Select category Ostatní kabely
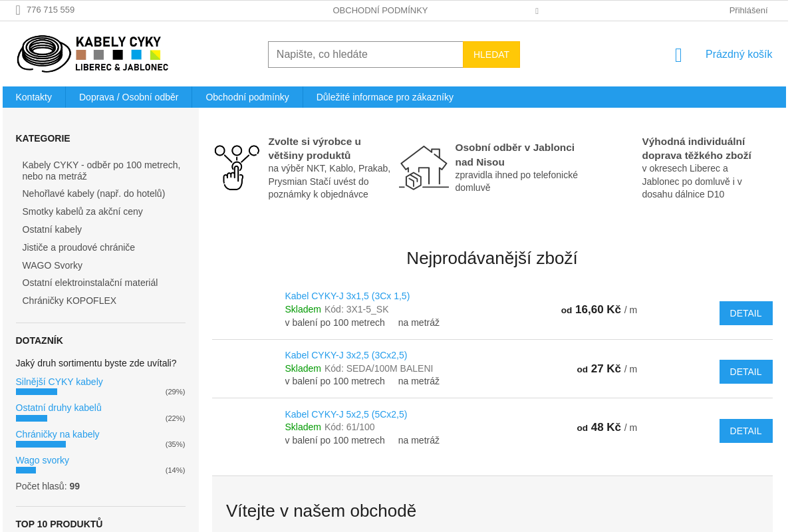 tap(52, 229)
